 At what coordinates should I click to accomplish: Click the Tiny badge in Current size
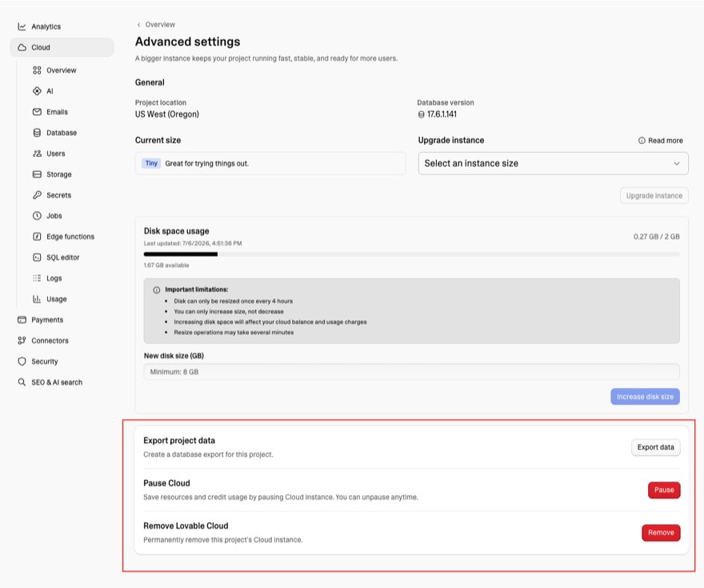coord(151,163)
